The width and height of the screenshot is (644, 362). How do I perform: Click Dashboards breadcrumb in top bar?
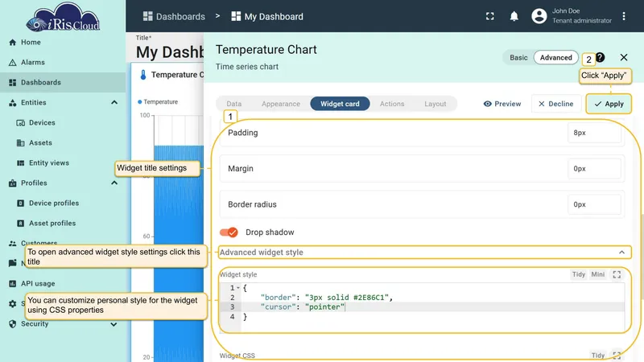pos(174,16)
